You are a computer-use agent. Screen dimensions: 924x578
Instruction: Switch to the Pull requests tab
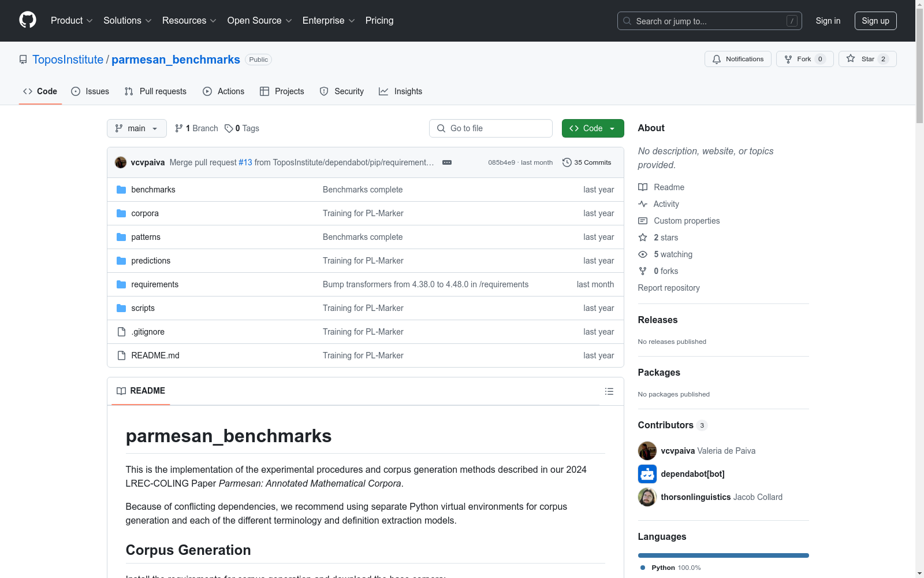[155, 91]
